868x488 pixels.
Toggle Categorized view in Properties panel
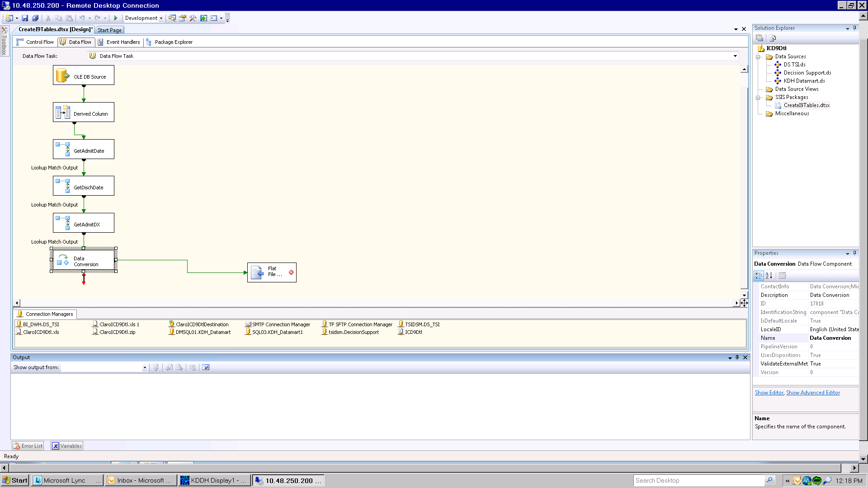759,276
